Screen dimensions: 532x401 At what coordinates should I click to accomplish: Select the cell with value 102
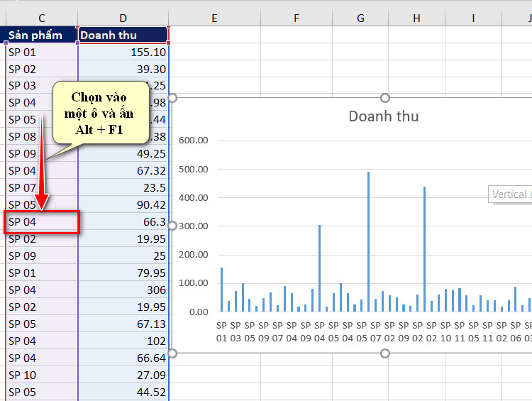coord(123,341)
